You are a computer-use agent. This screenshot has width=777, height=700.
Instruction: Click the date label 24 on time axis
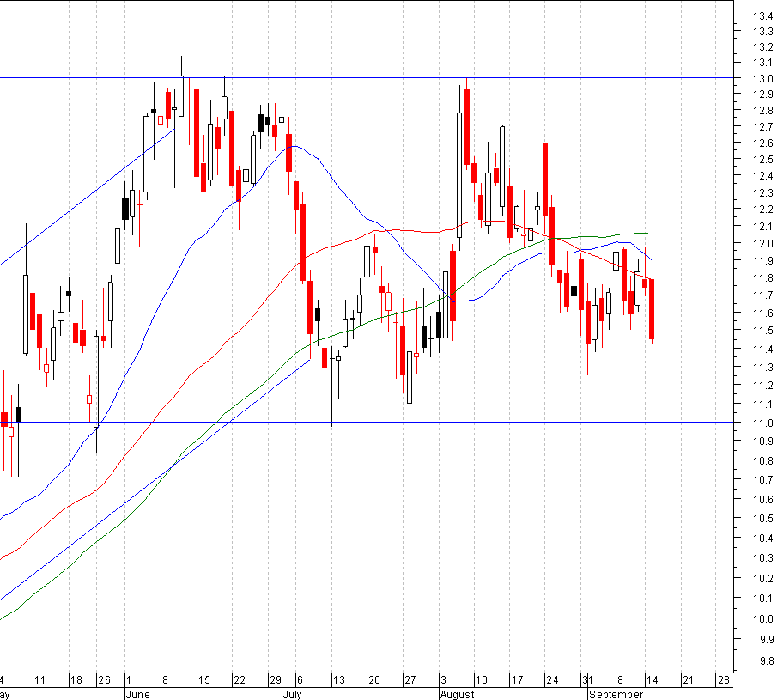552,679
